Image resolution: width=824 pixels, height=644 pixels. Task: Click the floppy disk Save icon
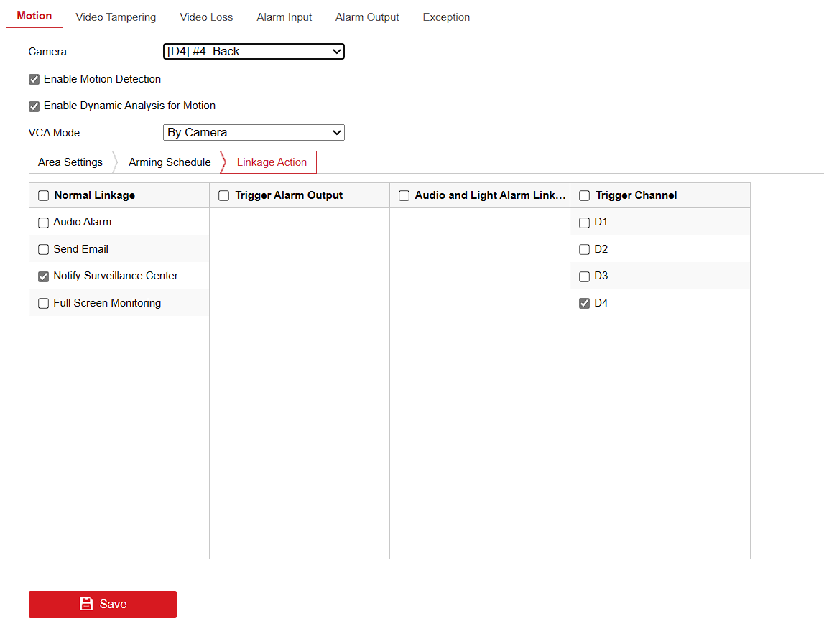pos(86,604)
